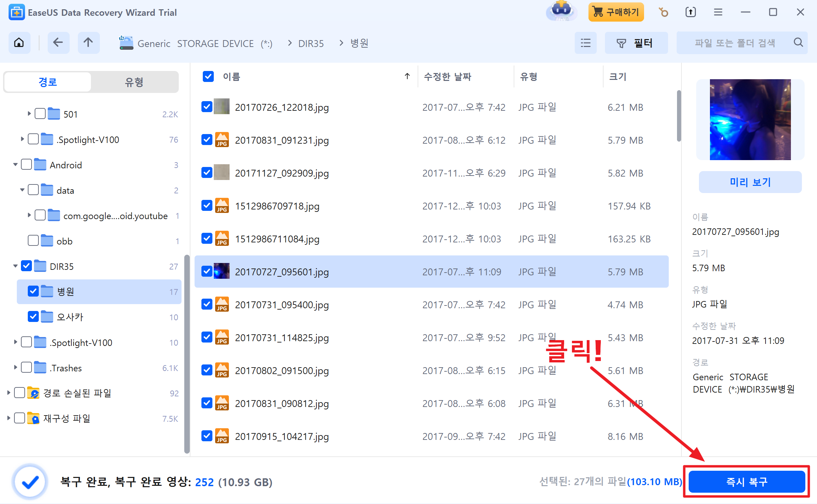Collapse the DIR35 folder tree
The image size is (817, 504).
[x=15, y=266]
